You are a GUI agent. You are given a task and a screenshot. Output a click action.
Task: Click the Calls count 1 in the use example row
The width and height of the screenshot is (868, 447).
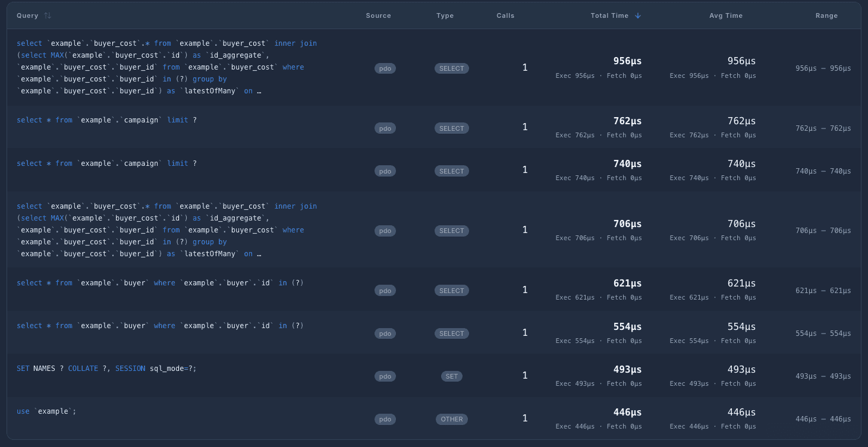pyautogui.click(x=525, y=418)
